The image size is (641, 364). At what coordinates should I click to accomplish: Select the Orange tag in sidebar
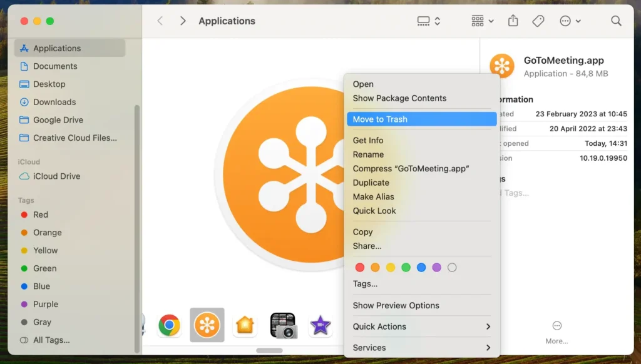pyautogui.click(x=70, y=233)
